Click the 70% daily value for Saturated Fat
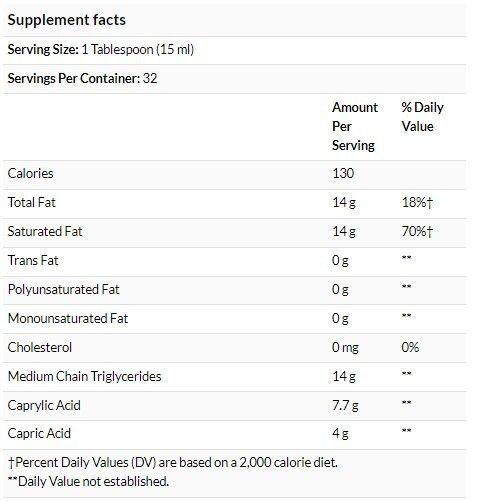Screen dimensions: 479x501 (x=417, y=231)
